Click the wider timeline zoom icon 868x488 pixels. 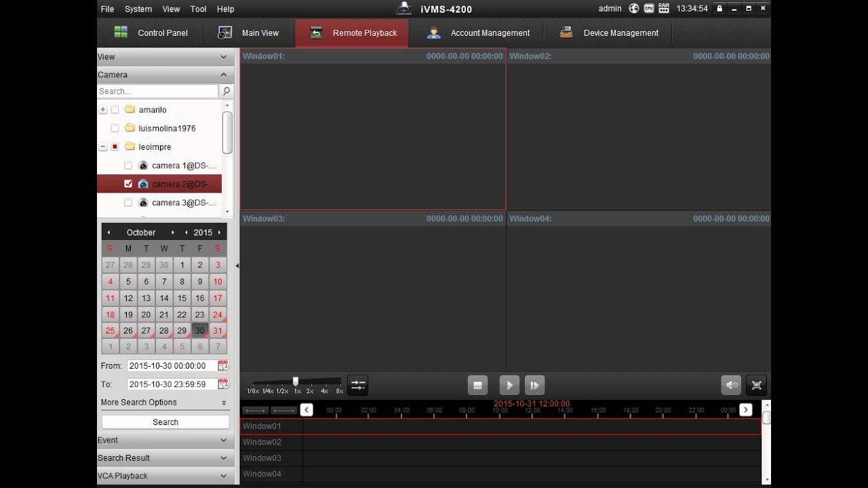coord(283,410)
